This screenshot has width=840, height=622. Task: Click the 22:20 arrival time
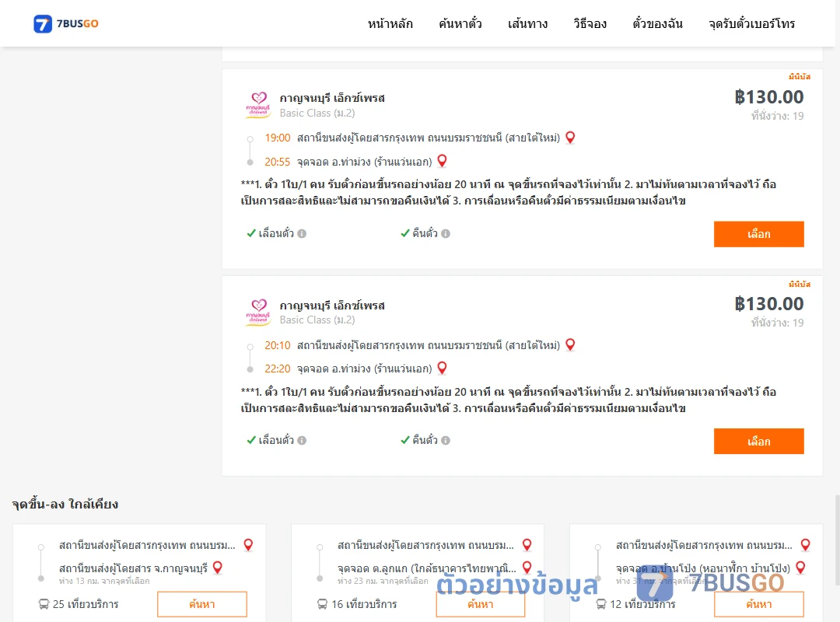pos(278,369)
